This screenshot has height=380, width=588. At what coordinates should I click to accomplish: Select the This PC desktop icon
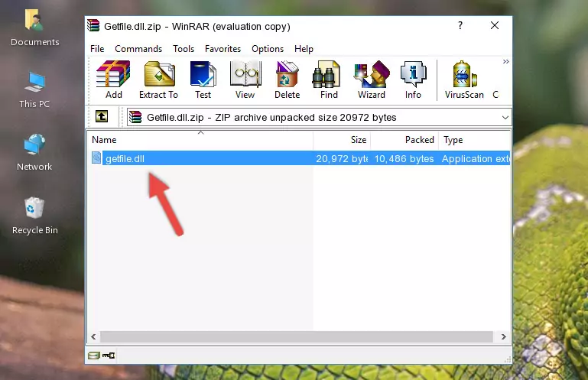click(34, 90)
